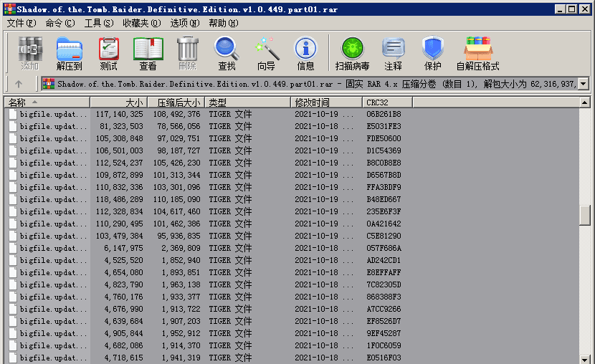
Task: Open the 工具(S) menu
Action: coord(99,23)
